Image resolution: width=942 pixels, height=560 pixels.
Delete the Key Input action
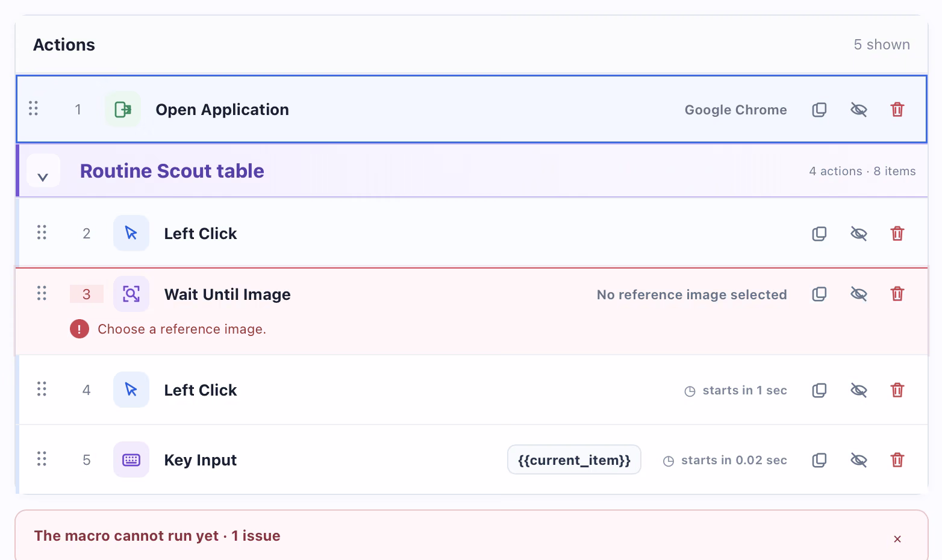(897, 460)
